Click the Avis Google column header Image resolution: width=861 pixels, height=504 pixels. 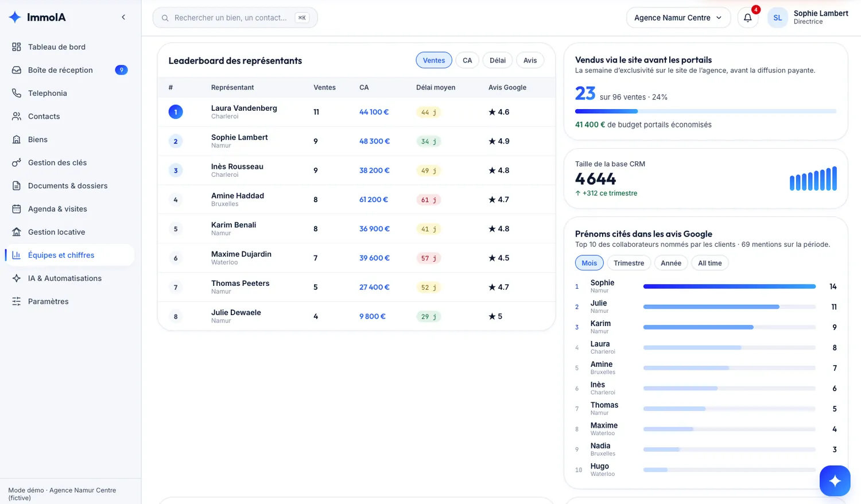507,88
